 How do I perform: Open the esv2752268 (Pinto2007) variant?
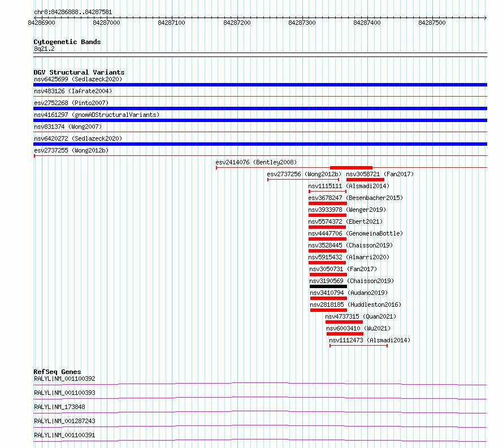pyautogui.click(x=71, y=103)
